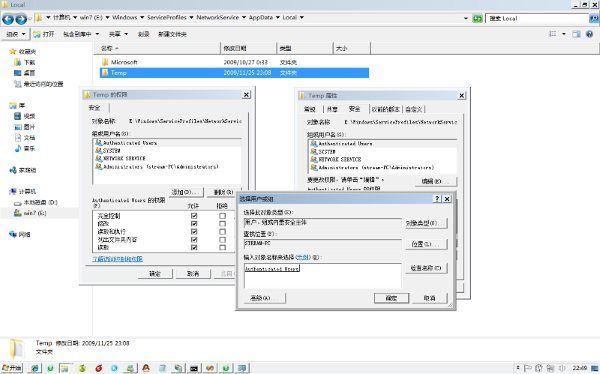Select the Temp folder icon in file list

click(105, 72)
